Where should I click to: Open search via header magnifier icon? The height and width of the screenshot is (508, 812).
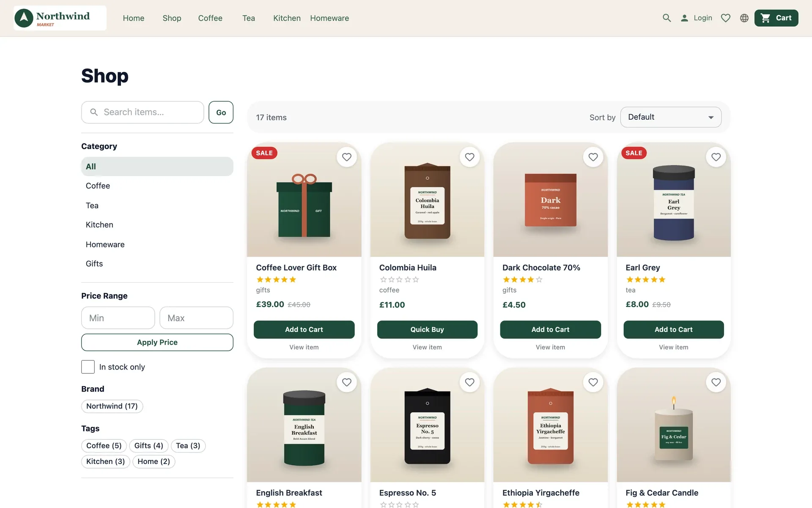click(x=667, y=18)
